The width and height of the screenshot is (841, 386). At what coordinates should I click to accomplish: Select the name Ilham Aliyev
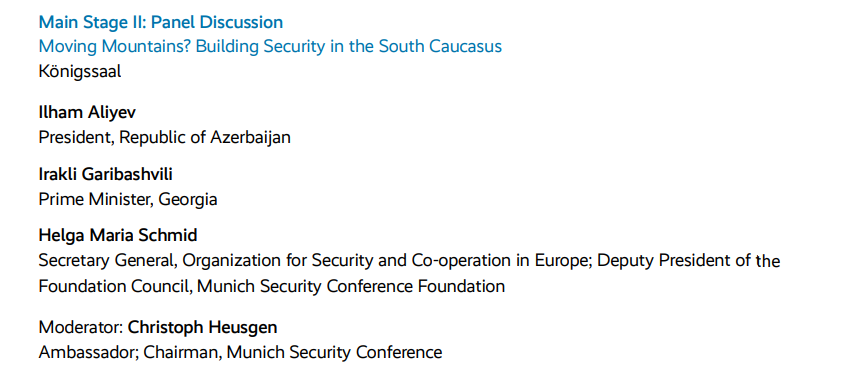point(87,113)
